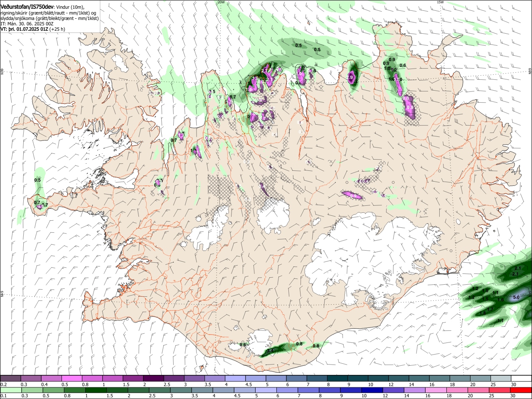Screen dimensions: 532x399
Task: Click the white swatch ending top legend row
Action: click(x=521, y=379)
